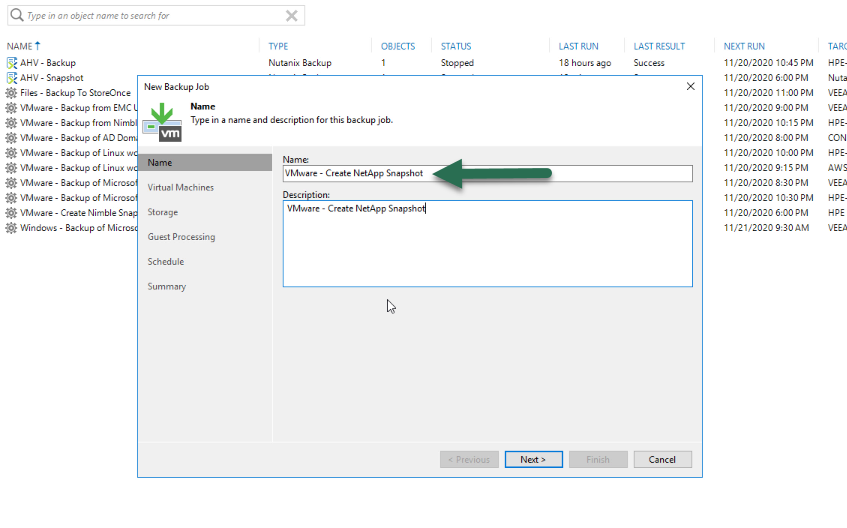Click the Nutanix Backup type cell
Screen dimensions: 847x528
coord(300,63)
